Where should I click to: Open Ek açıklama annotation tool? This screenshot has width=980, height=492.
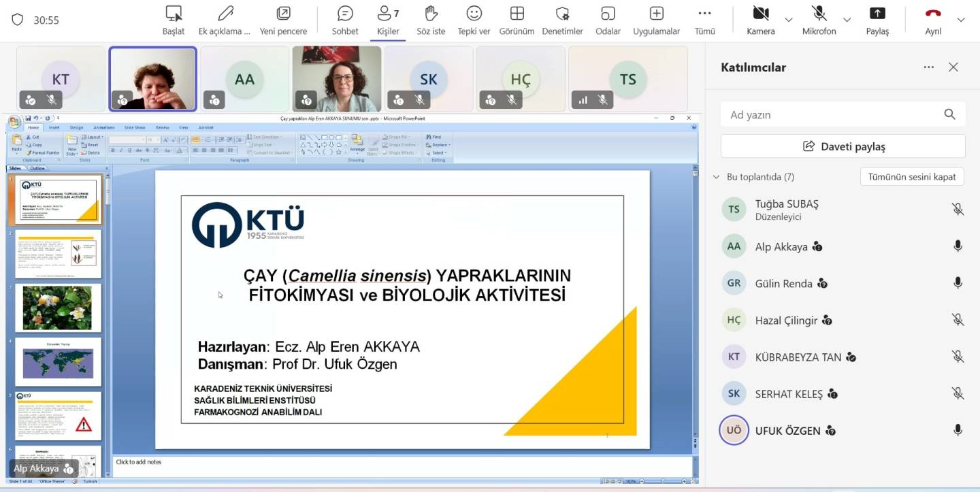coord(225,20)
